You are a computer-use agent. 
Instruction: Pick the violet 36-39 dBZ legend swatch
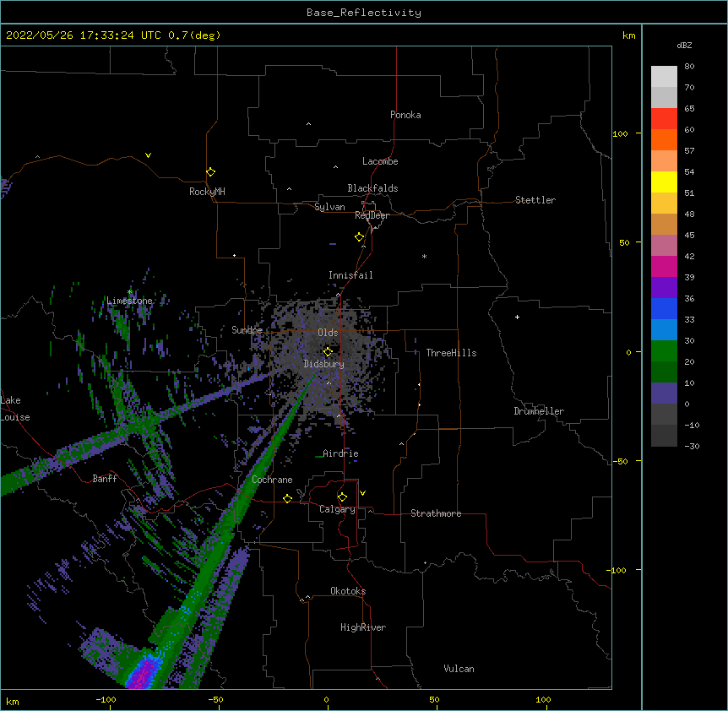[664, 288]
